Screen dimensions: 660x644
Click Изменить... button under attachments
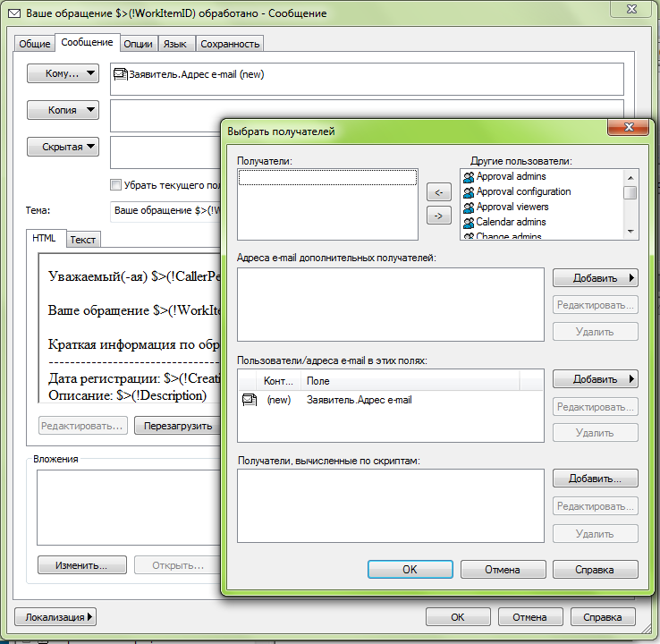82,565
